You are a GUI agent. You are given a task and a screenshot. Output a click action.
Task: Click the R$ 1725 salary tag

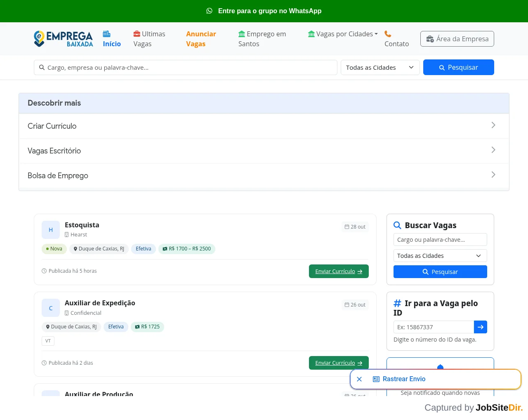pyautogui.click(x=147, y=327)
